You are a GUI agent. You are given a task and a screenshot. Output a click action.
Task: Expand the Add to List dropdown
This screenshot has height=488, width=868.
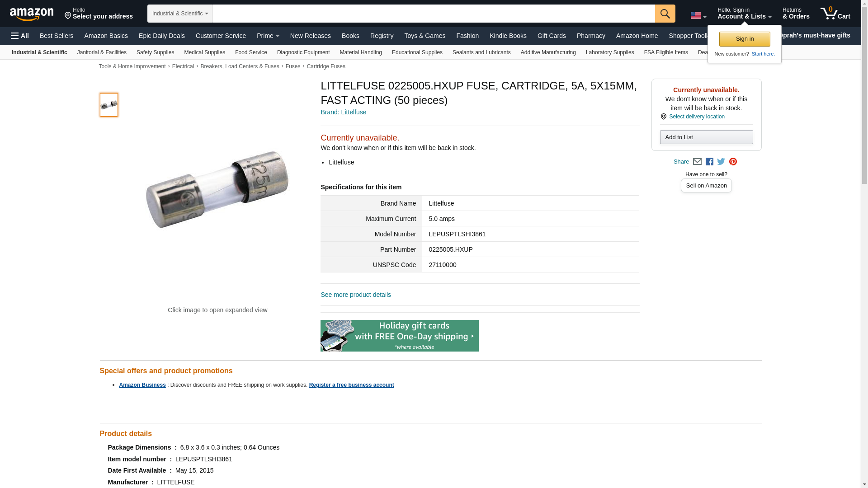point(706,137)
